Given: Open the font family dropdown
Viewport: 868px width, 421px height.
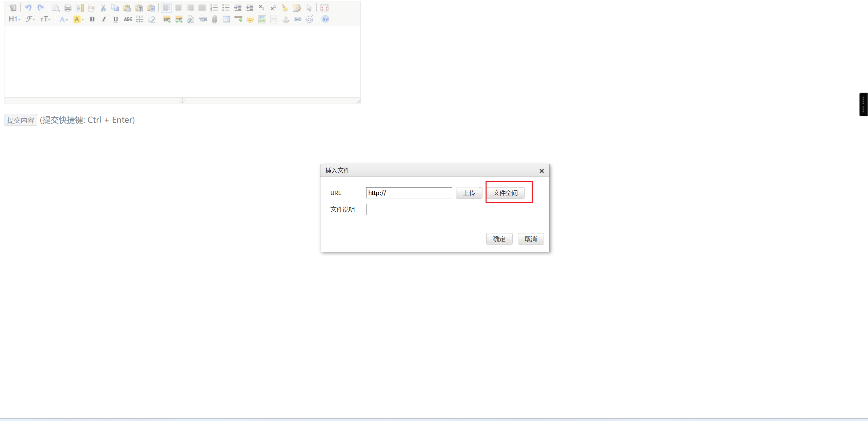Looking at the screenshot, I should (31, 19).
